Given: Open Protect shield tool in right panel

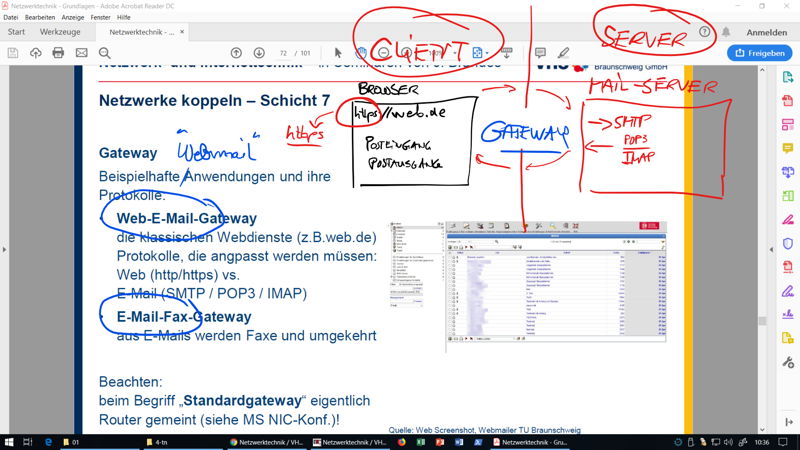Looking at the screenshot, I should 787,243.
